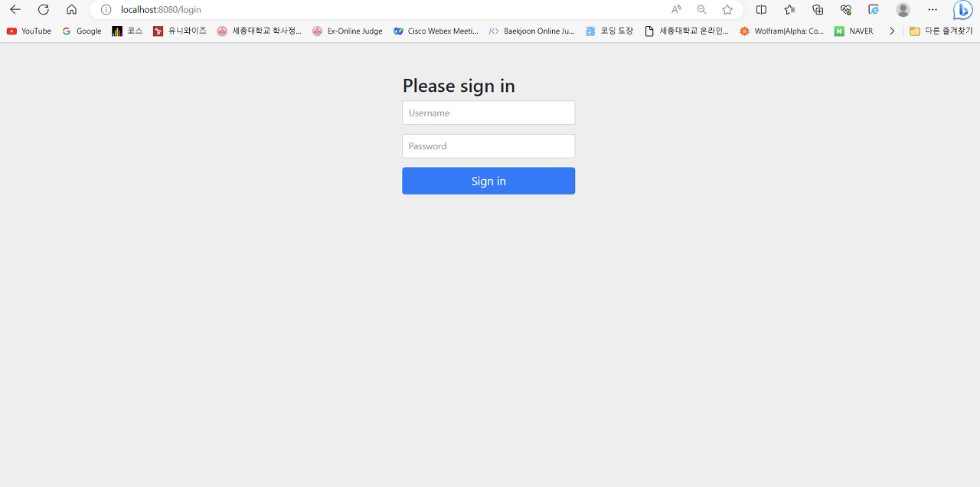Focus the Password input field
Image resolution: width=980 pixels, height=487 pixels.
(488, 146)
